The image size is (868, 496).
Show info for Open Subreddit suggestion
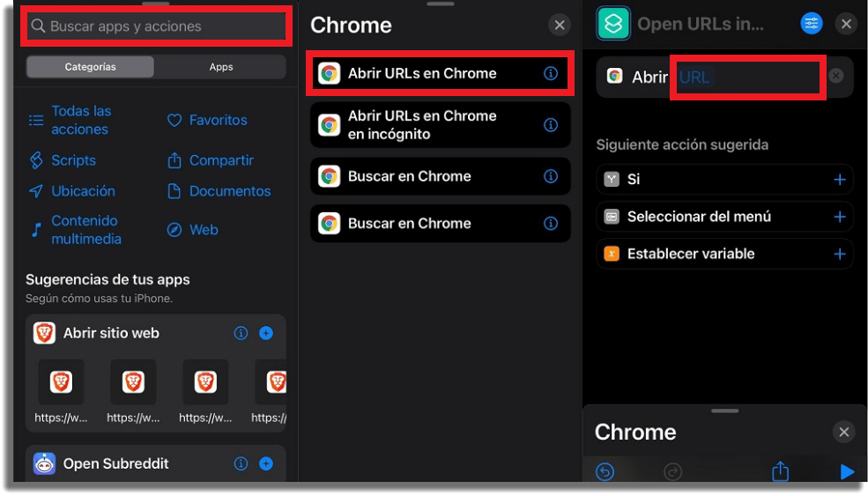[241, 464]
